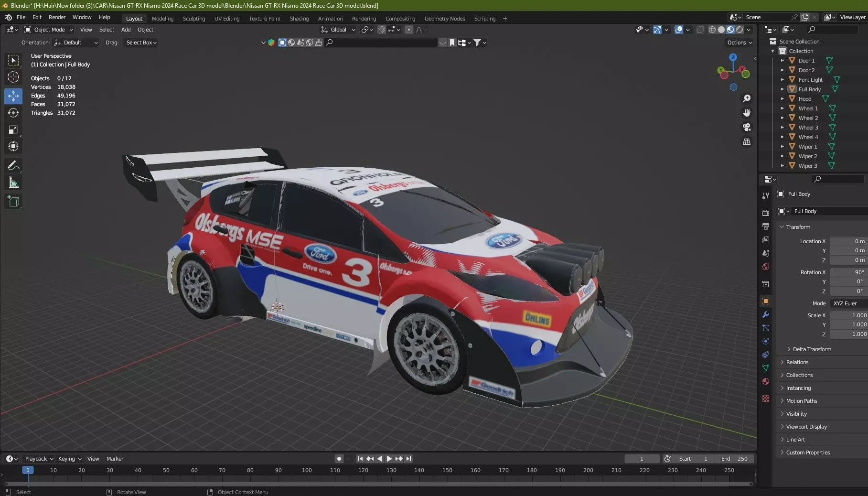
Task: Expand the Delta Transform panel
Action: coord(812,349)
